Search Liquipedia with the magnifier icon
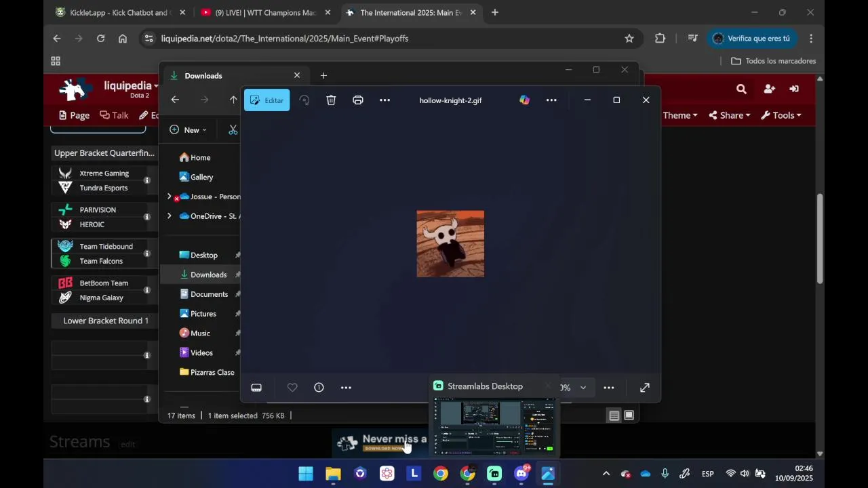This screenshot has width=868, height=488. [x=741, y=89]
